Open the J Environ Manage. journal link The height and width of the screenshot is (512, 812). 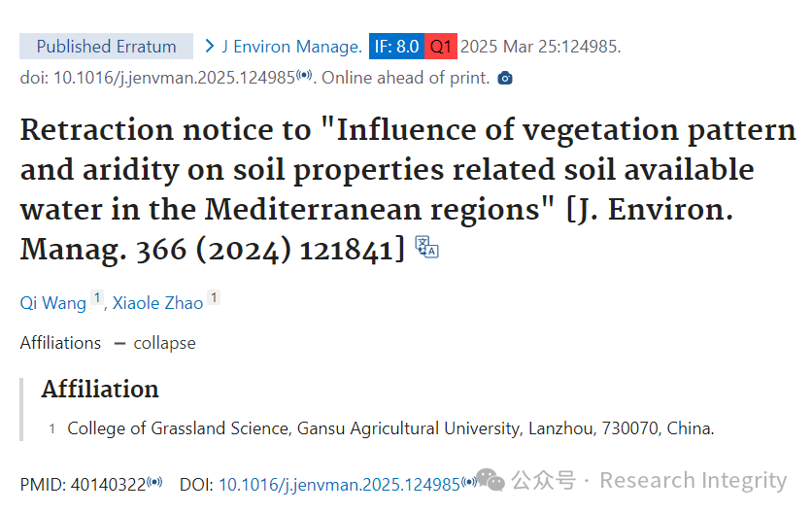[x=292, y=47]
